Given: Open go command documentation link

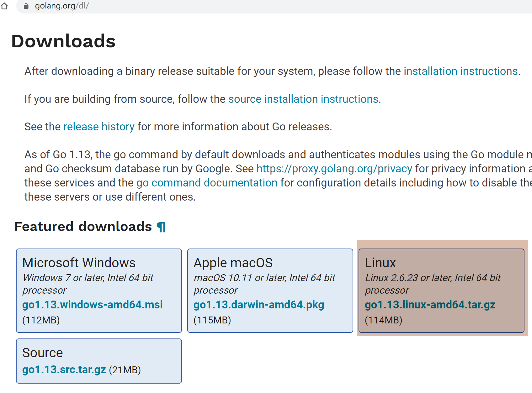Looking at the screenshot, I should (207, 183).
